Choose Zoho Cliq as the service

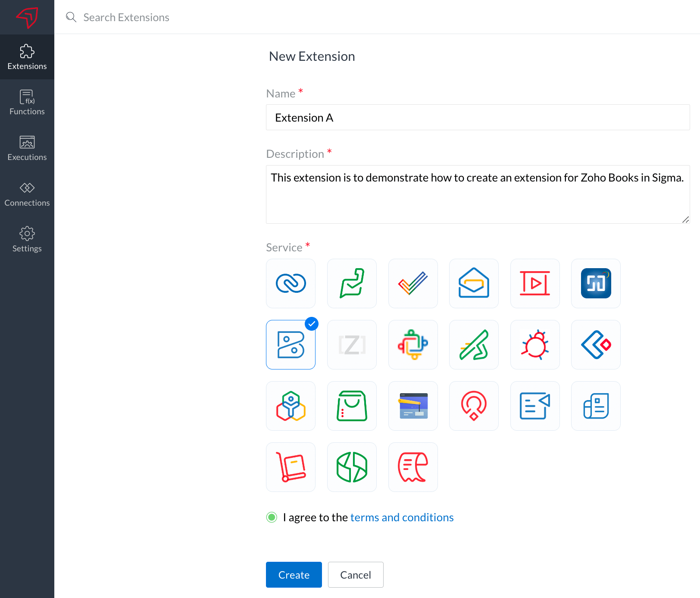coord(352,283)
